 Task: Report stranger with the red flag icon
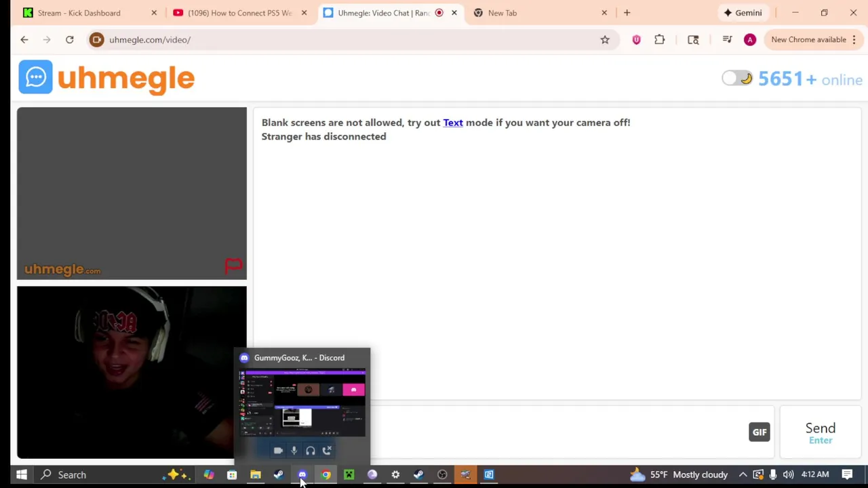[233, 266]
